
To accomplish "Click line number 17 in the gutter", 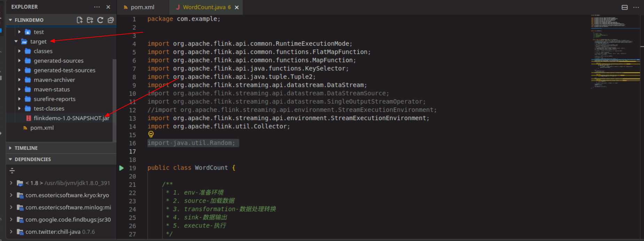I will pos(133,151).
